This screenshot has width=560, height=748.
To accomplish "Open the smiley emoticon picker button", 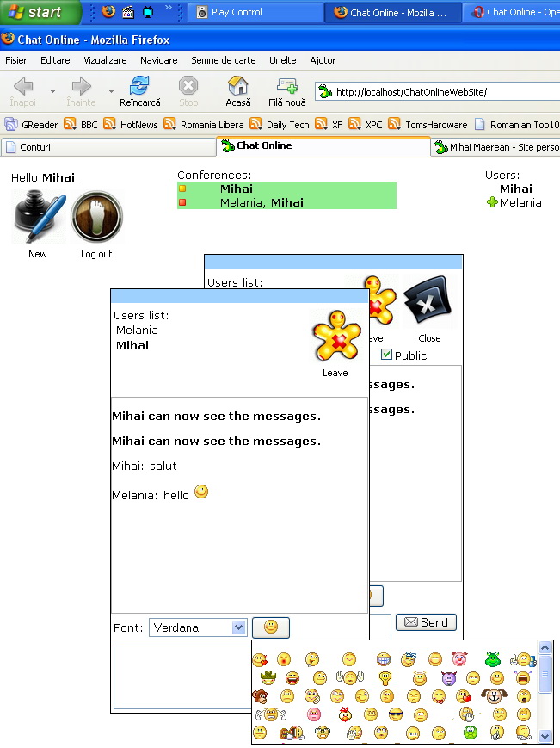I will click(270, 627).
